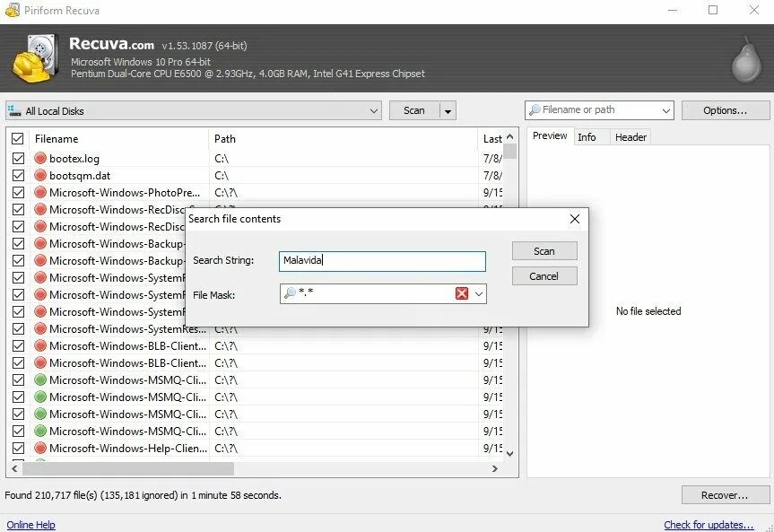
Task: Click the Check for updates... link
Action: (709, 525)
